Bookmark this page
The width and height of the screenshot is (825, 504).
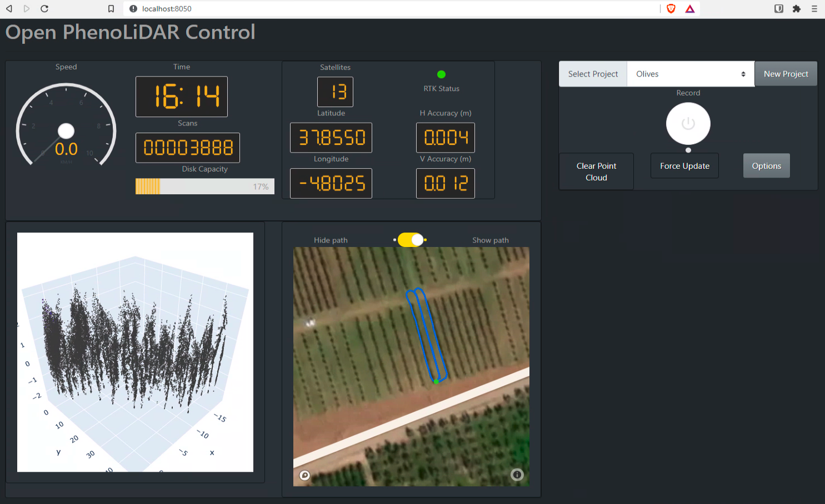coord(111,9)
